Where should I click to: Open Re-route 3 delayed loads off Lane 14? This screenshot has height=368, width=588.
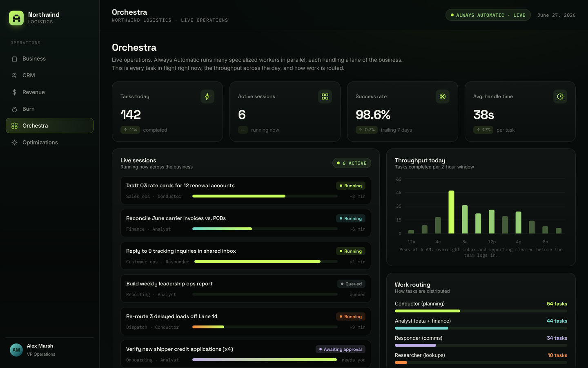[246, 321]
